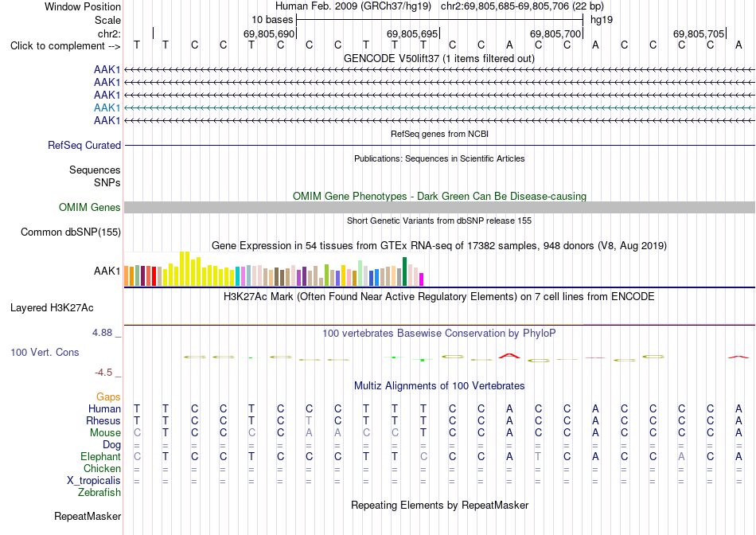Click the RefSeq Curated label
756x535 pixels.
[84, 145]
